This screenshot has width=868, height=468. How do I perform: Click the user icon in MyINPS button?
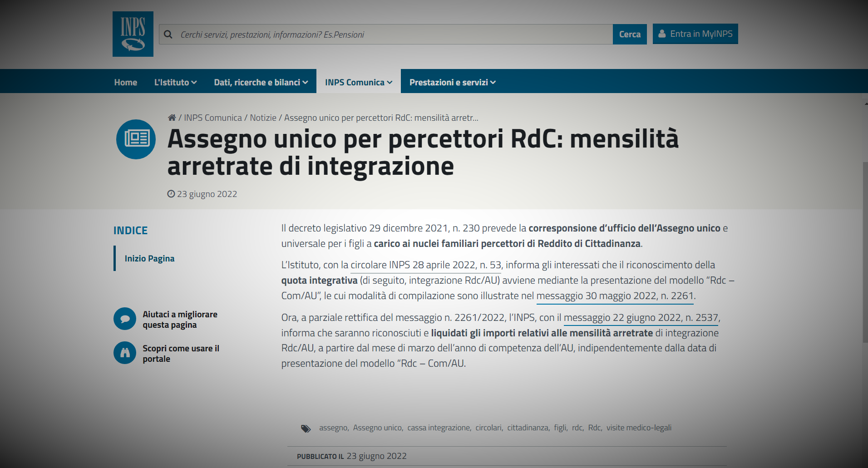[x=662, y=34]
